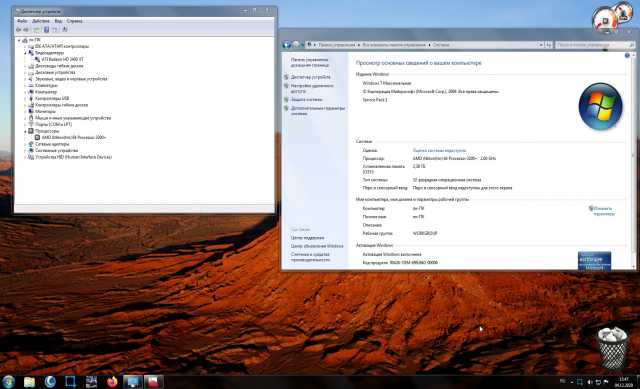Screen dimensions: 640x389
Task: Expand the Системные устройства (system devices) node
Action: [25, 151]
